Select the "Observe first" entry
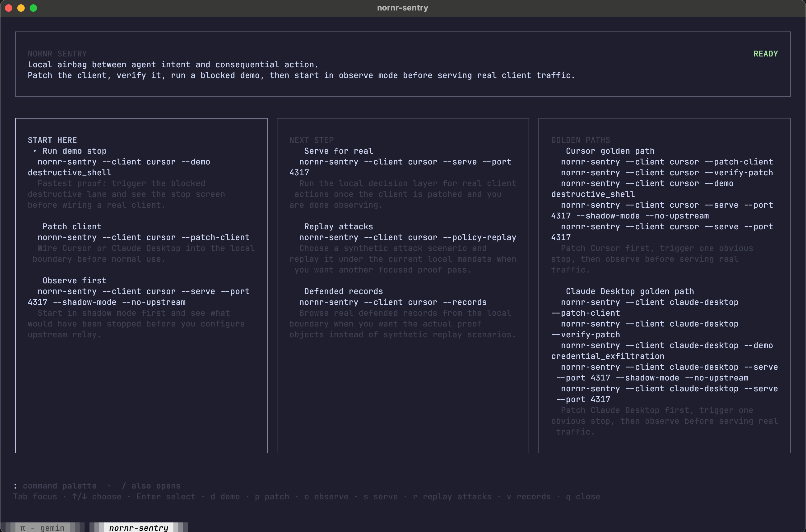The height and width of the screenshot is (532, 806). pos(74,280)
